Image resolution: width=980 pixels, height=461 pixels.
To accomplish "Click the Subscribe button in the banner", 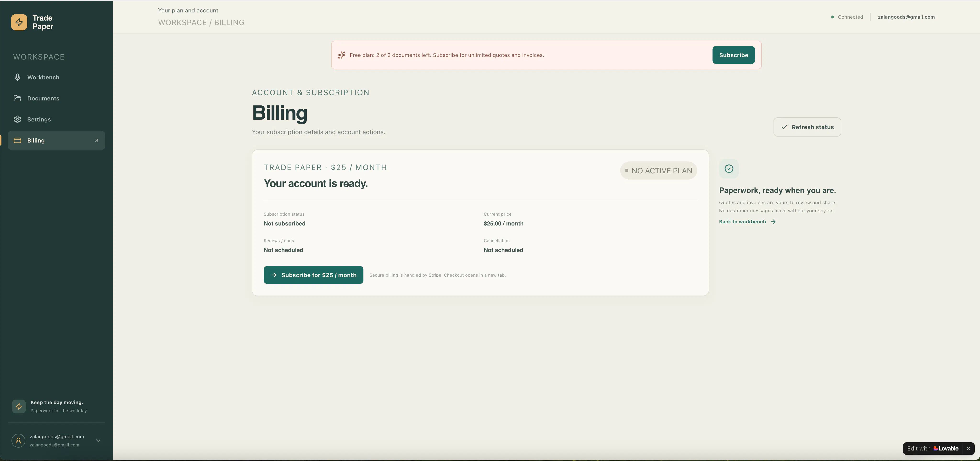I will pos(734,55).
